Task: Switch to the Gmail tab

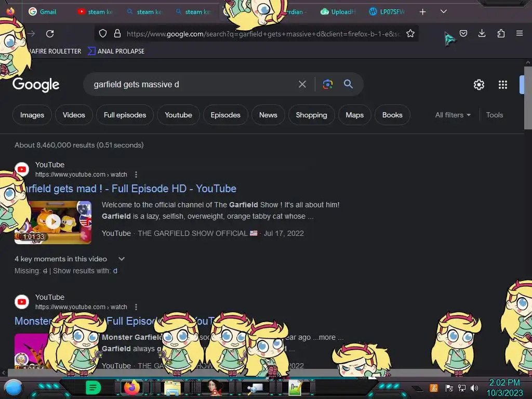Action: (43, 12)
